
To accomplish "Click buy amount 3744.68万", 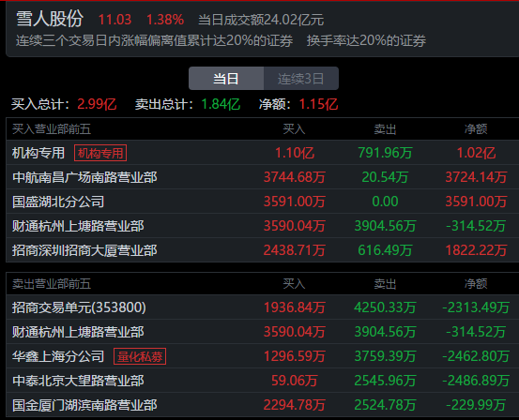I will click(295, 177).
